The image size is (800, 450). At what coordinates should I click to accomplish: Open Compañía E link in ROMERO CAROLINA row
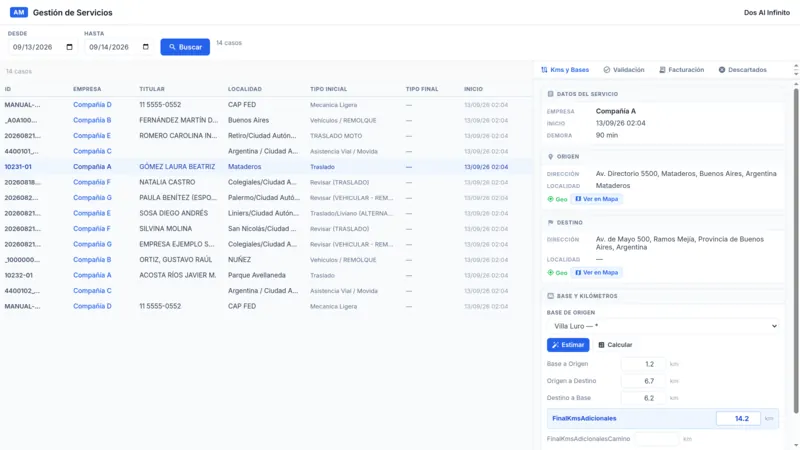point(92,136)
